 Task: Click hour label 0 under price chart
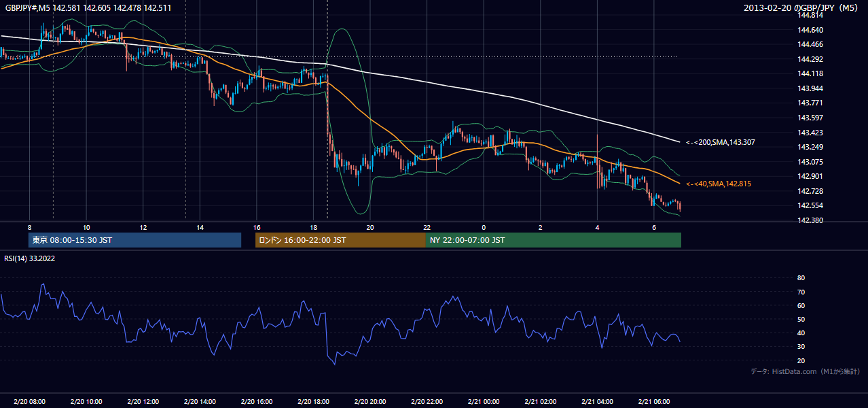point(484,227)
